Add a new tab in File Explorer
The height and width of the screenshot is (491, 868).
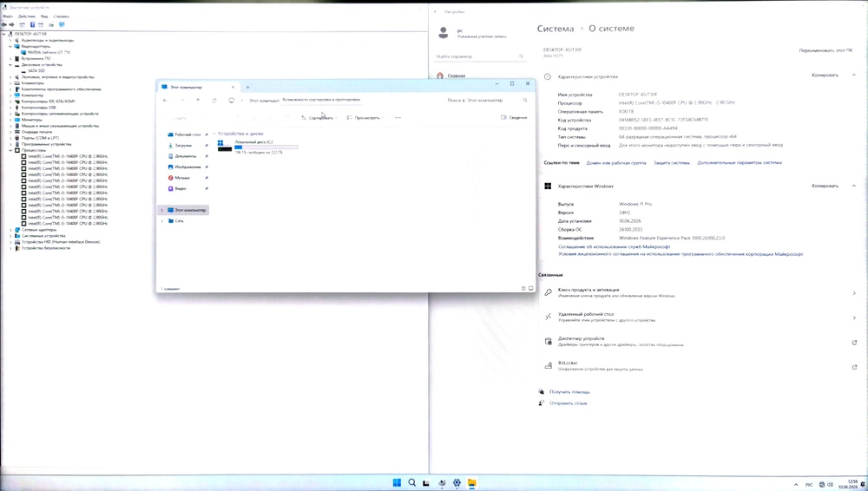point(247,87)
